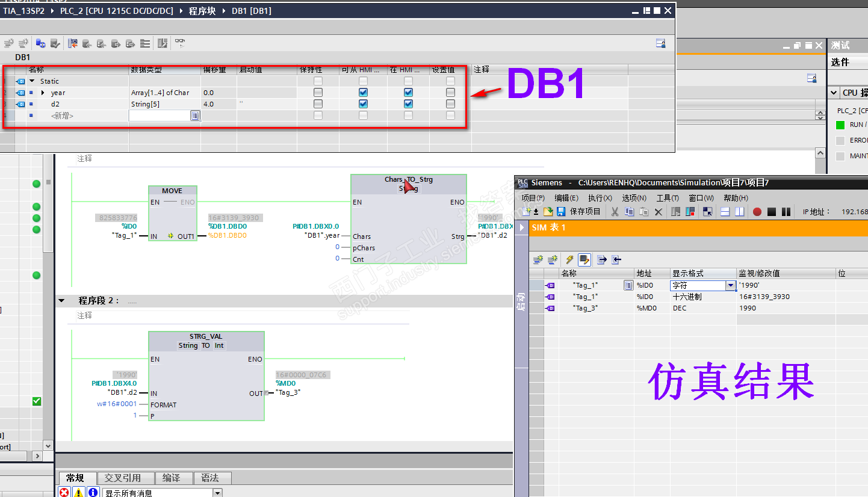Click the monitor-all glasses icon in DB1 toolbar
The image size is (868, 497).
(x=180, y=43)
